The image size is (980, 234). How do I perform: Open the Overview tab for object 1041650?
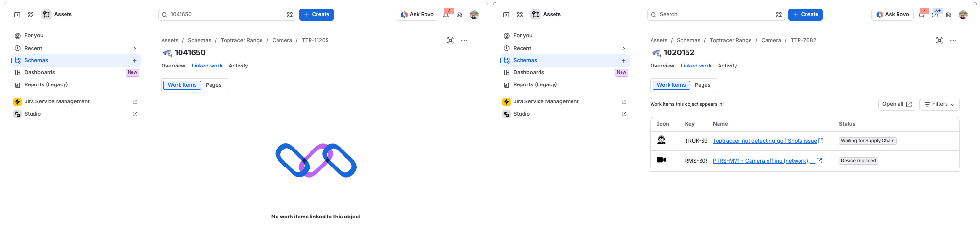click(173, 66)
